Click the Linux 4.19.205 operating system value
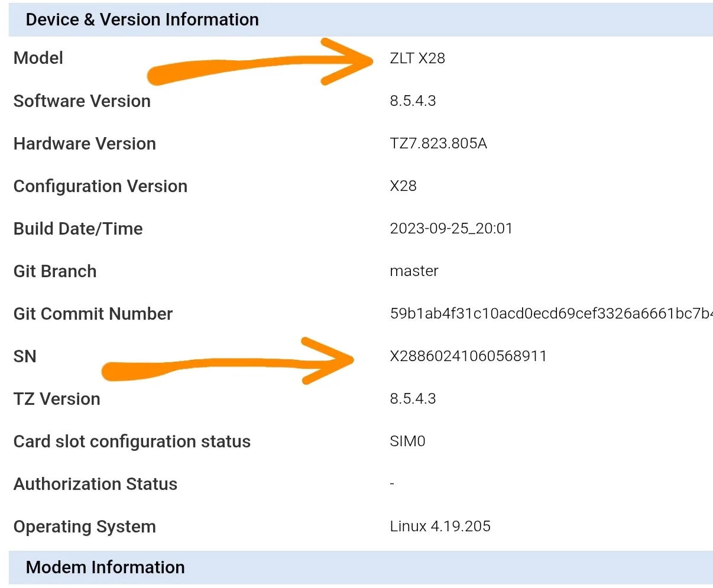The image size is (713, 588). coord(440,527)
